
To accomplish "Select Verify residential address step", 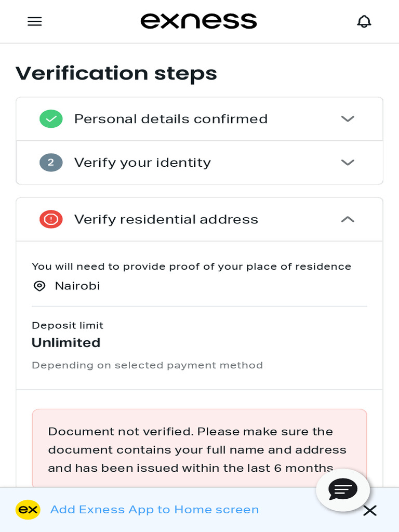I will pyautogui.click(x=166, y=219).
